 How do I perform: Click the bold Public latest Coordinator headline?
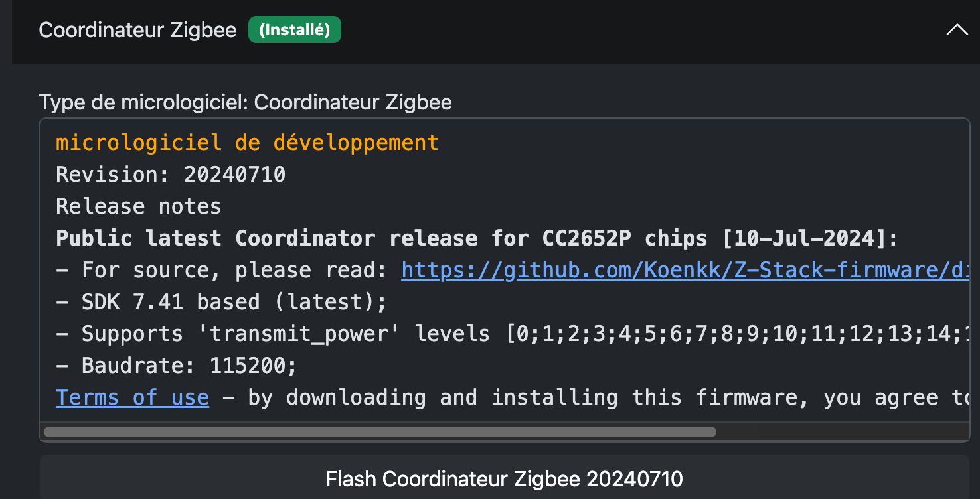pyautogui.click(x=477, y=238)
